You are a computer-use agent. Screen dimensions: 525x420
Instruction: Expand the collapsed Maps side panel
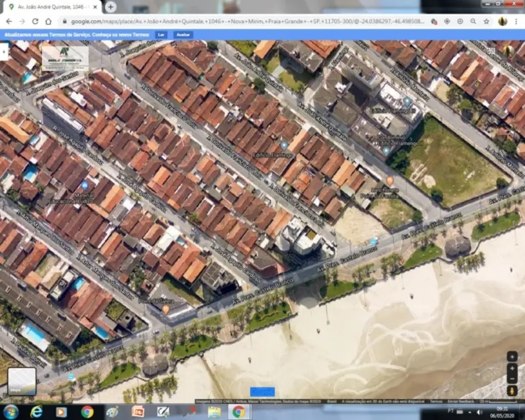(x=3, y=52)
